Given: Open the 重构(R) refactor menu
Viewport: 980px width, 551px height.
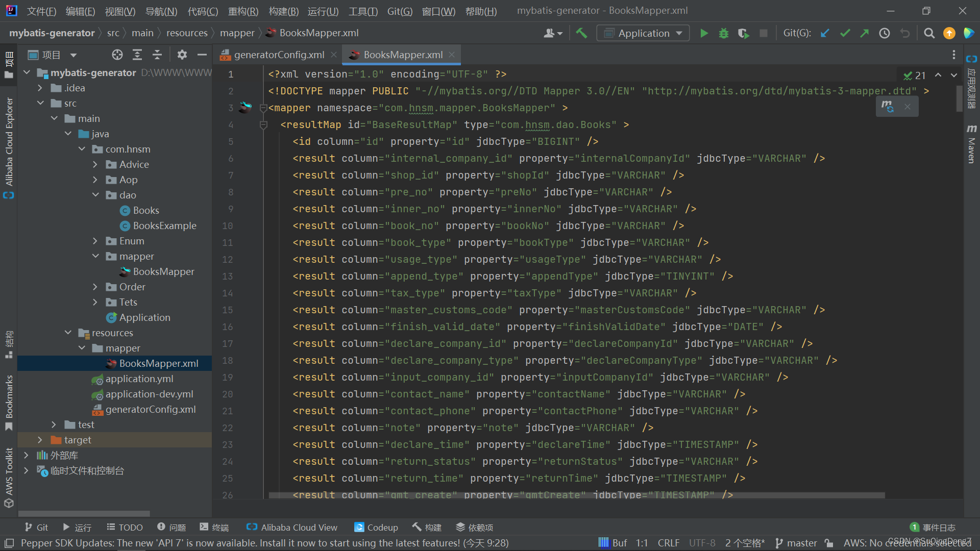Looking at the screenshot, I should coord(243,11).
